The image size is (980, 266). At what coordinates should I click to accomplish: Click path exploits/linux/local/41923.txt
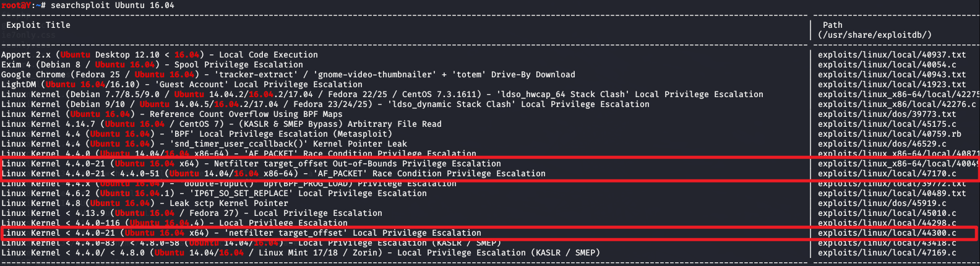coord(892,85)
